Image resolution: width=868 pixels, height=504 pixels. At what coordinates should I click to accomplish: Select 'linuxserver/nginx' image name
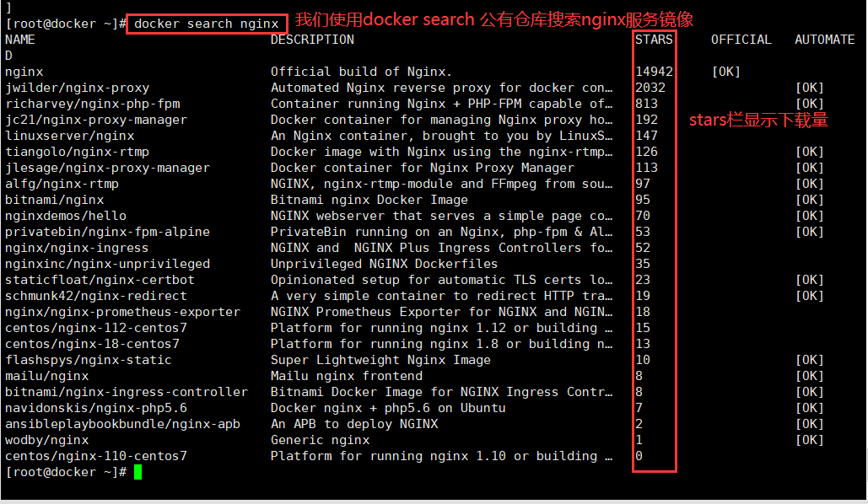pyautogui.click(x=70, y=136)
